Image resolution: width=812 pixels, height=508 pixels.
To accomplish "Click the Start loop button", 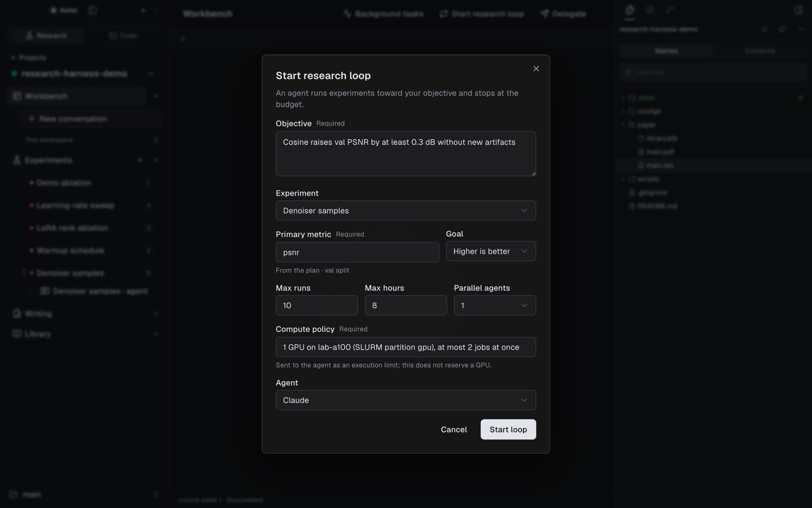I will click(x=508, y=429).
